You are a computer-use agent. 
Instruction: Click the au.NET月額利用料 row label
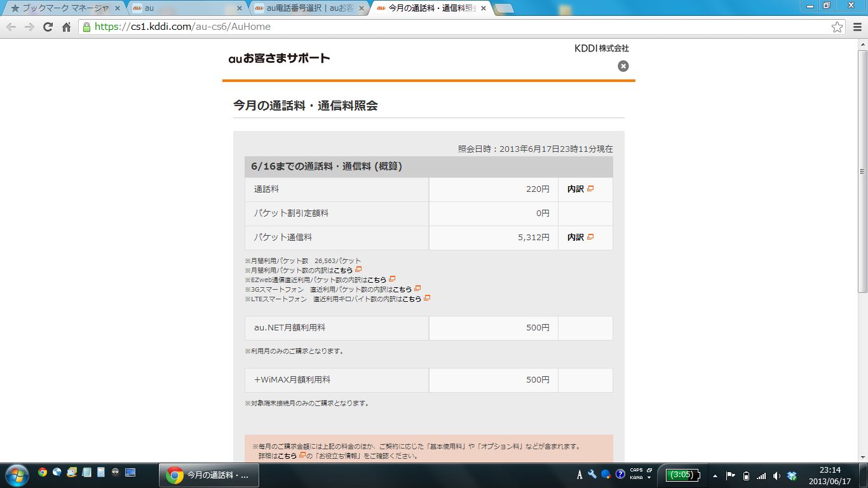(290, 328)
